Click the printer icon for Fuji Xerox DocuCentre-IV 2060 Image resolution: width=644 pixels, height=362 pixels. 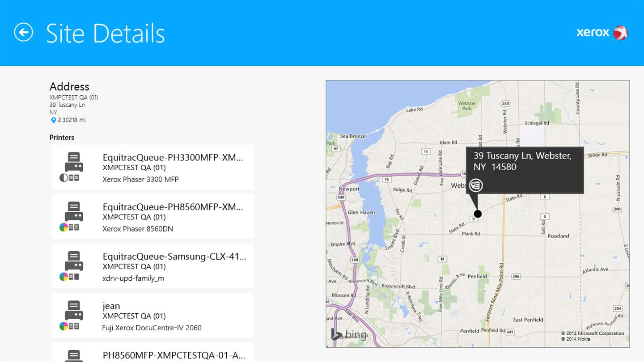click(x=74, y=310)
